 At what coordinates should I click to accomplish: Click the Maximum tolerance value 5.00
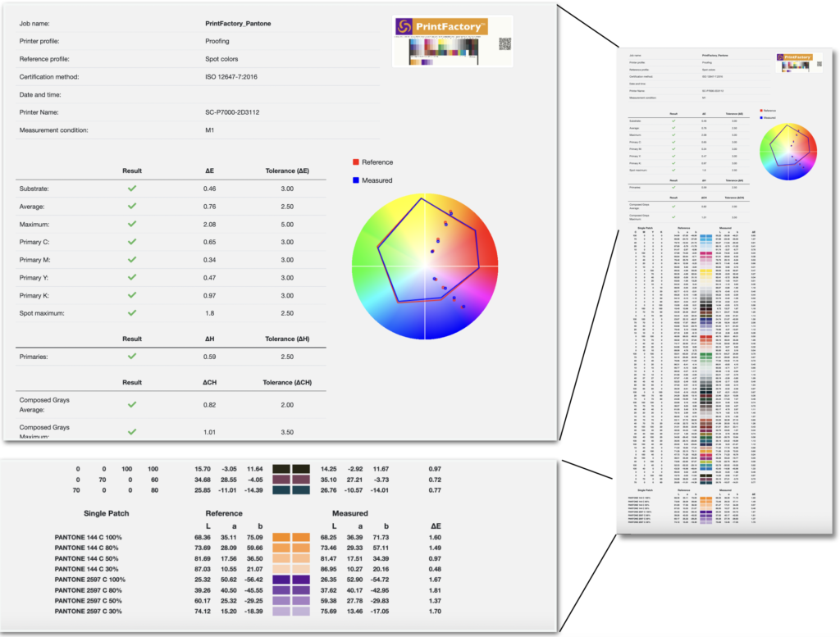click(x=287, y=225)
